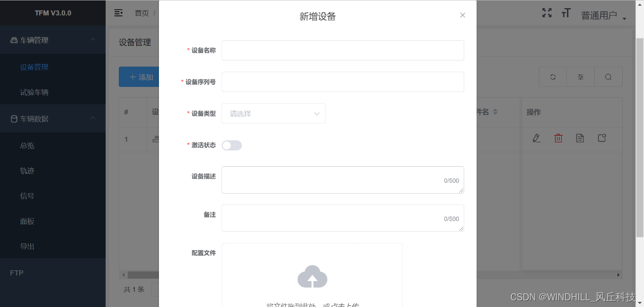Close the 新增设备 dialog
This screenshot has height=307, width=644.
(x=462, y=15)
